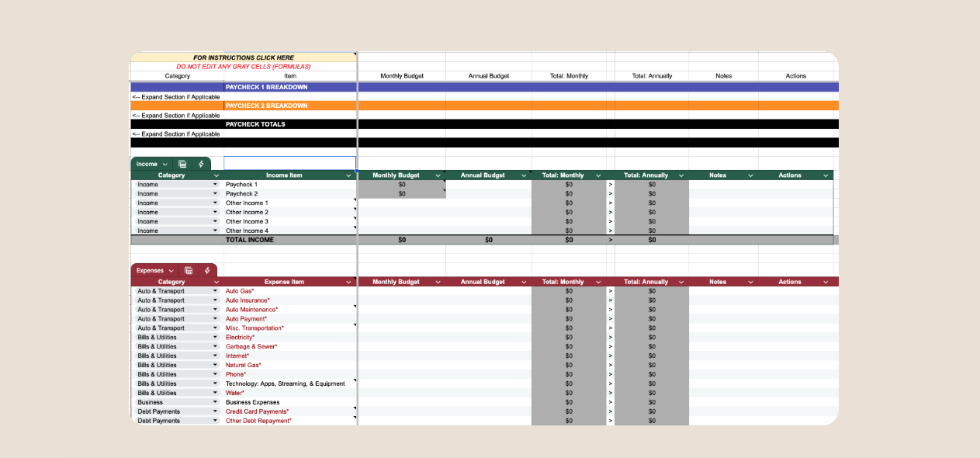Open the Expenses table Notes column menu

click(750, 282)
